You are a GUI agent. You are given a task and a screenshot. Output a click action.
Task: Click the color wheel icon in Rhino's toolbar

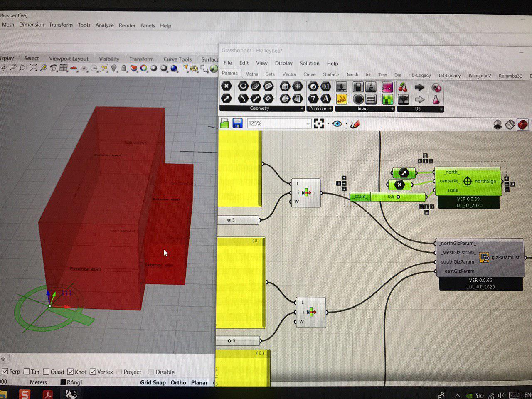coord(144,68)
